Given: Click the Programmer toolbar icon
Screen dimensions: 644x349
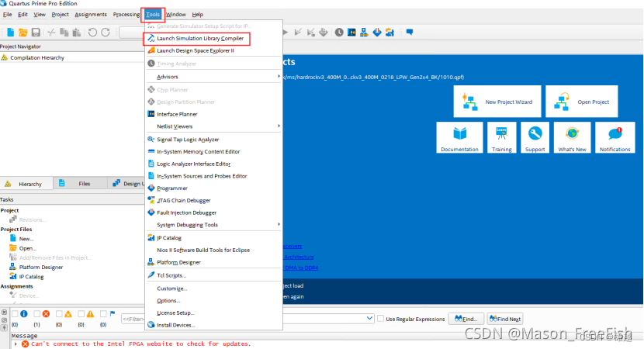Looking at the screenshot, I should coord(376,32).
